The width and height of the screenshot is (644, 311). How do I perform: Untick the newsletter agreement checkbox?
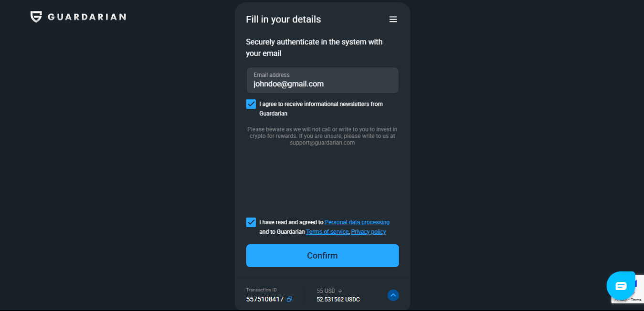[x=251, y=104]
